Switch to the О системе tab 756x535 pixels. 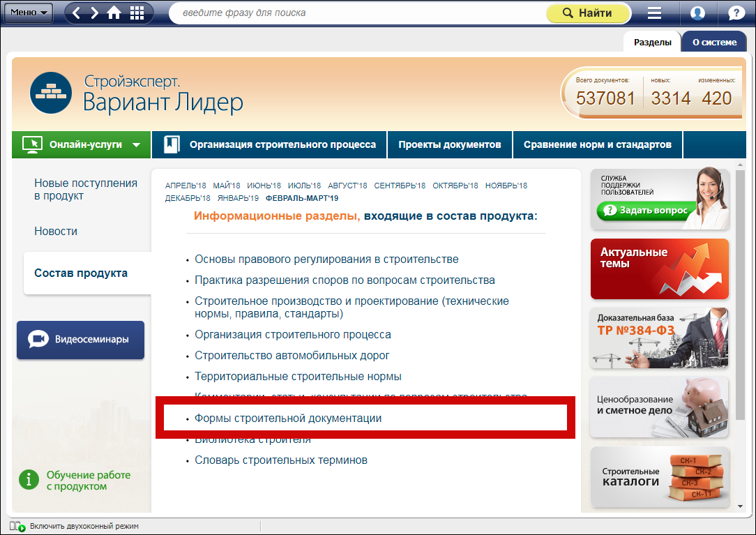click(x=713, y=42)
